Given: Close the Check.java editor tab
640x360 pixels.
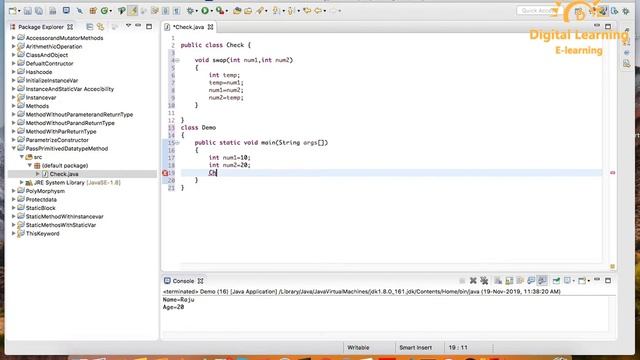Looking at the screenshot, I should [x=211, y=27].
